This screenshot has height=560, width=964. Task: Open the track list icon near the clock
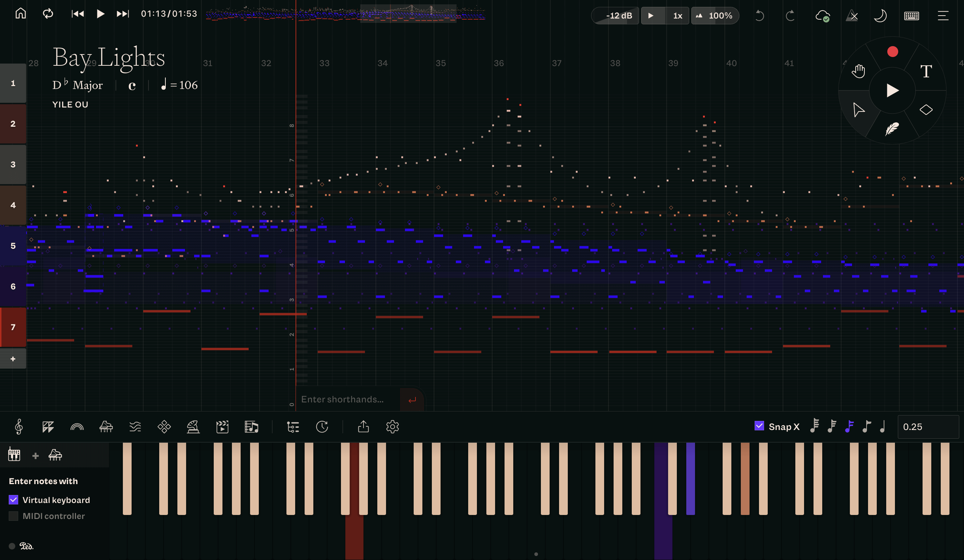(293, 427)
